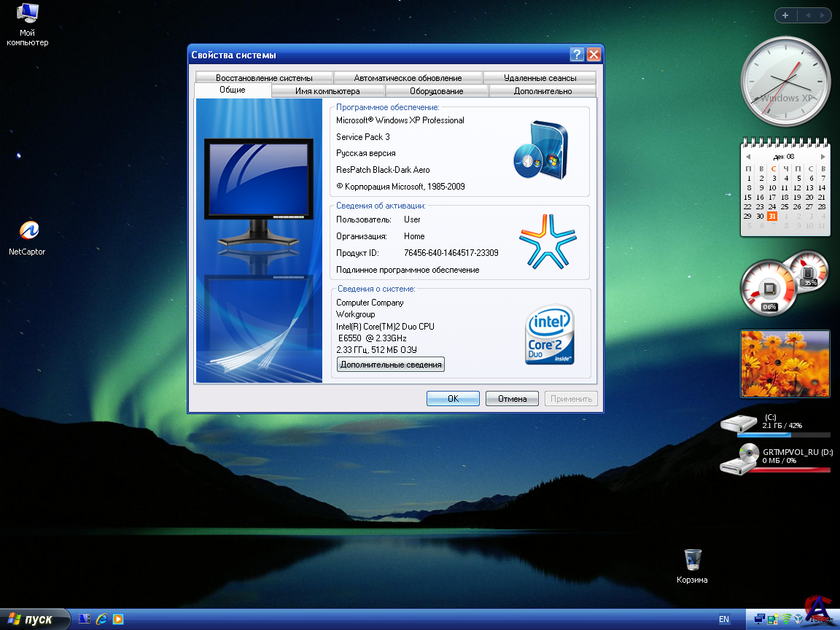The image size is (840, 630).
Task: Click the help question mark button in title bar
Action: pos(577,55)
